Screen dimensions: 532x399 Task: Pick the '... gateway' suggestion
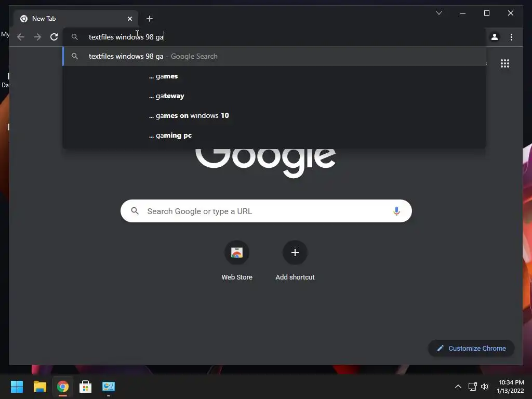point(274,96)
